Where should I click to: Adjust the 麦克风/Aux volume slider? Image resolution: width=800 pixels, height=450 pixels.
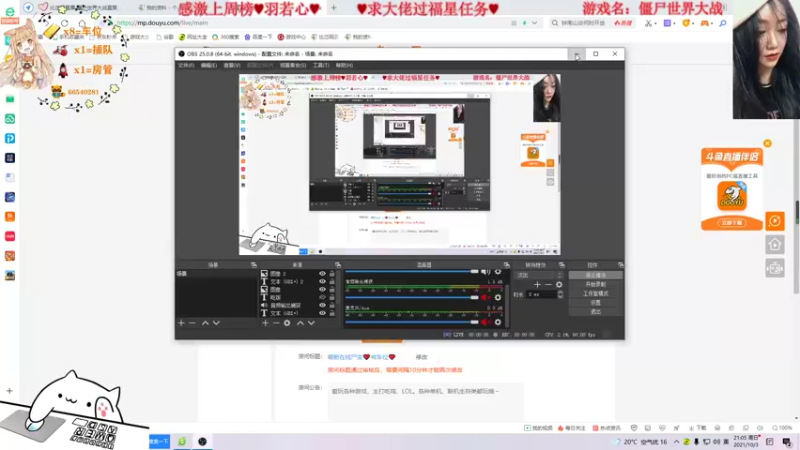412,322
